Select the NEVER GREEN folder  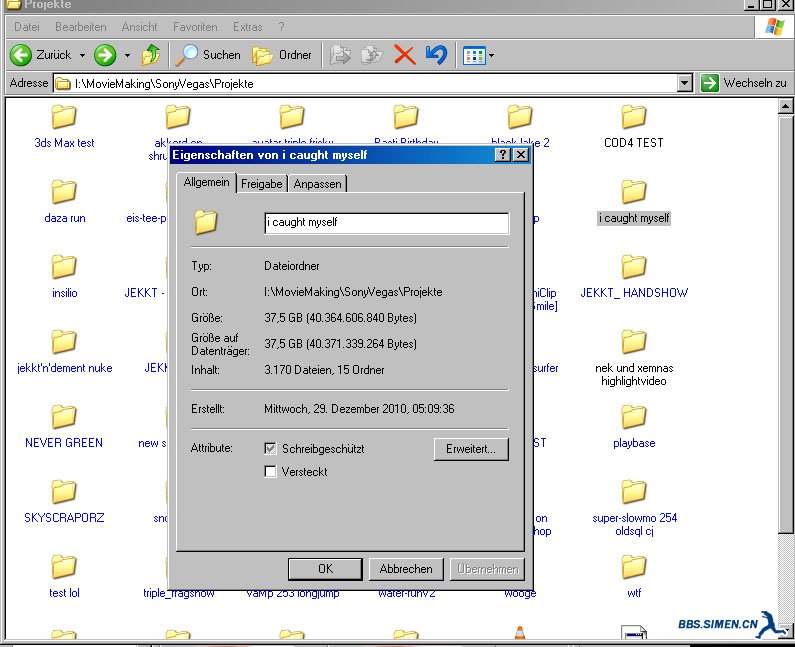coord(64,426)
